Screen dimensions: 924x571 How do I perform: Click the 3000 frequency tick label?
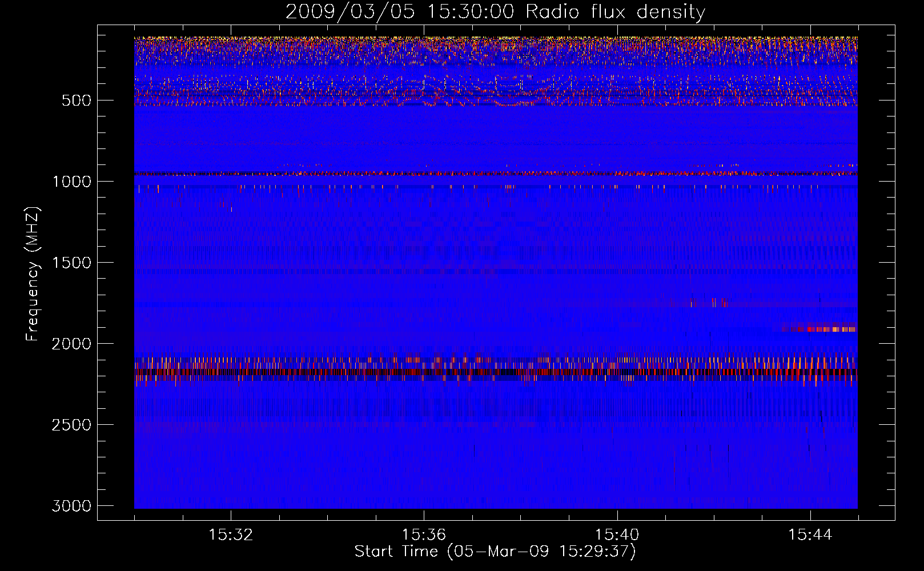coord(71,506)
